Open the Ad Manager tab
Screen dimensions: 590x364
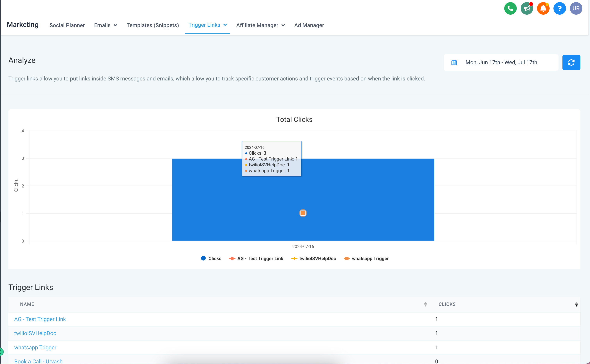pos(309,25)
